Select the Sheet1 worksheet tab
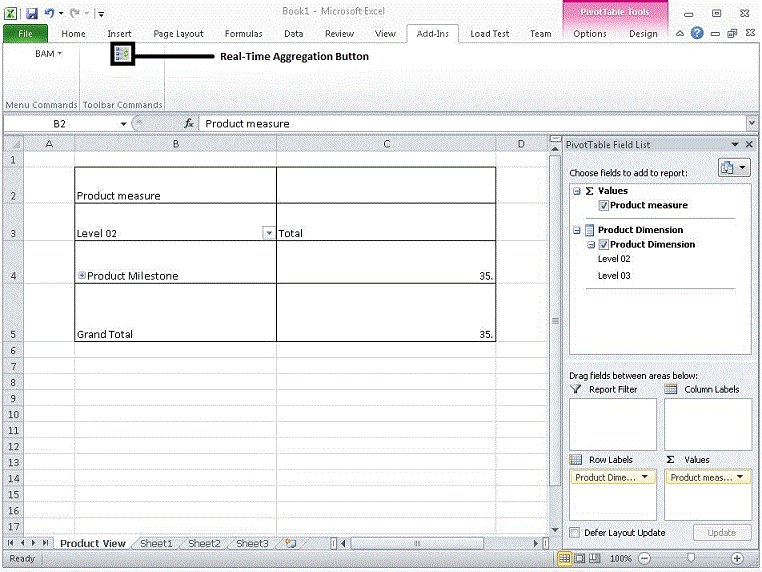This screenshot has width=762, height=572. pyautogui.click(x=156, y=543)
